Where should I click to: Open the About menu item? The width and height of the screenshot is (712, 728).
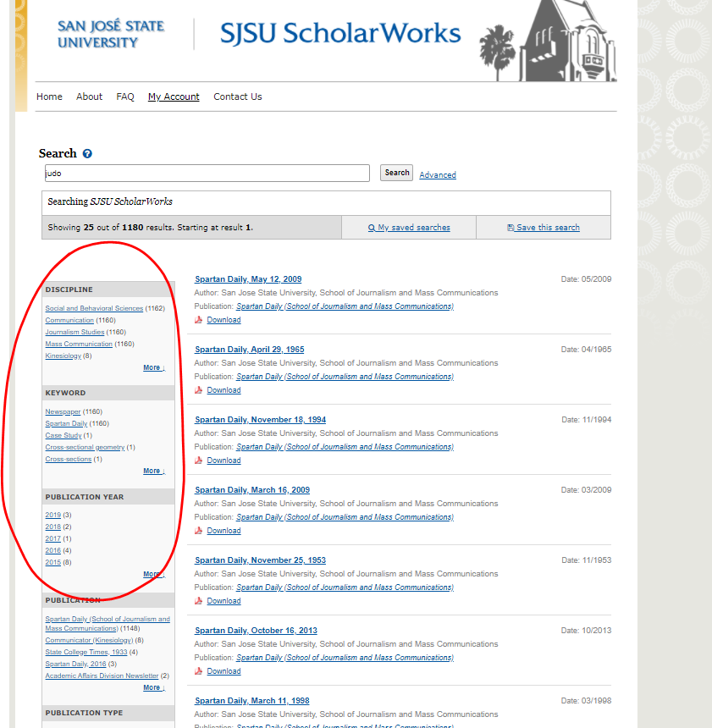pyautogui.click(x=89, y=97)
